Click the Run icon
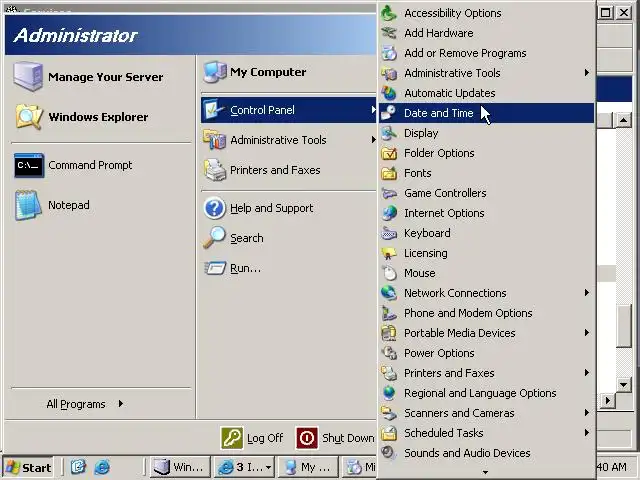This screenshot has height=480, width=640. click(x=215, y=268)
